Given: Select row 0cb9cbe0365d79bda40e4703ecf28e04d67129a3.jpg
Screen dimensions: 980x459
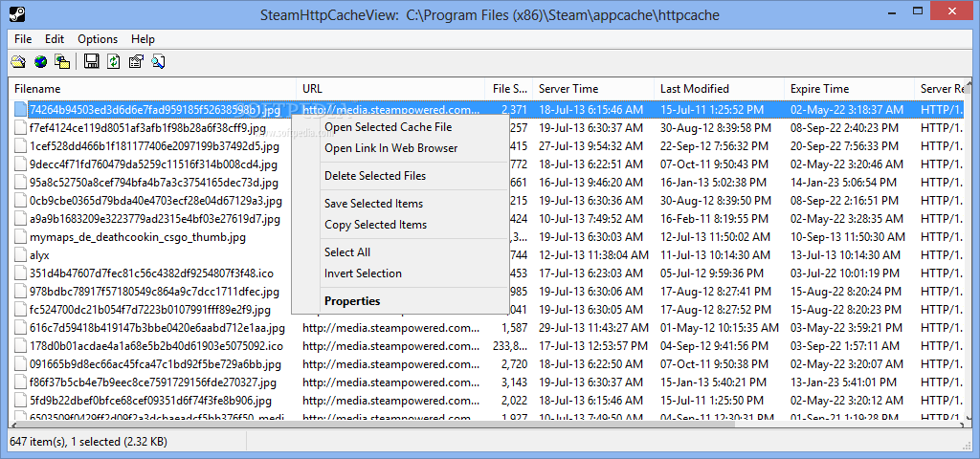Looking at the screenshot, I should click(485, 201).
